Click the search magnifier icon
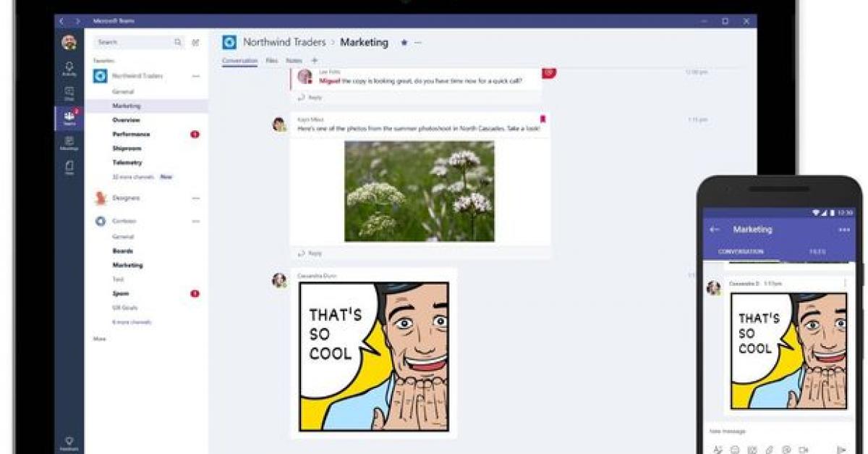Image resolution: width=868 pixels, height=454 pixels. [x=178, y=42]
